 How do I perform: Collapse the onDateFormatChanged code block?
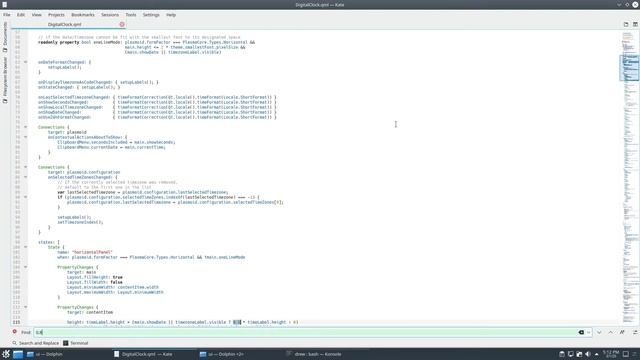point(25,62)
